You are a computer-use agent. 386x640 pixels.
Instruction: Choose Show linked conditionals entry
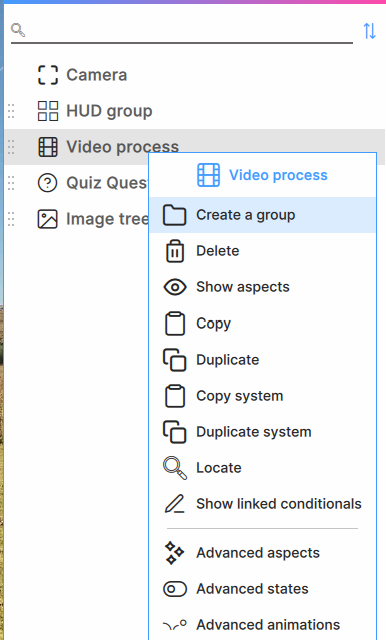click(262, 504)
